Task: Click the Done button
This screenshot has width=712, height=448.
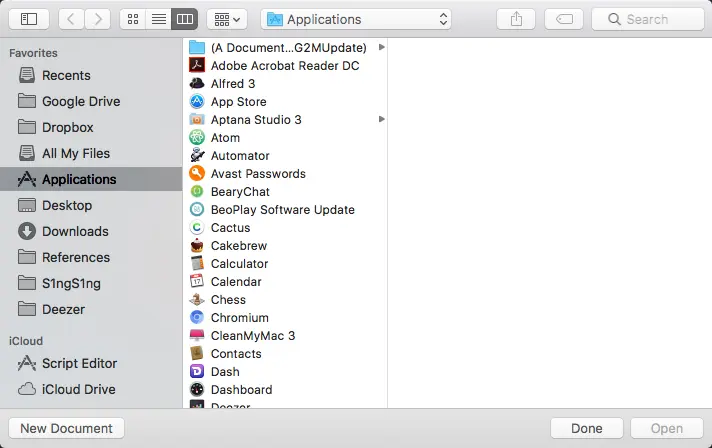Action: (587, 428)
